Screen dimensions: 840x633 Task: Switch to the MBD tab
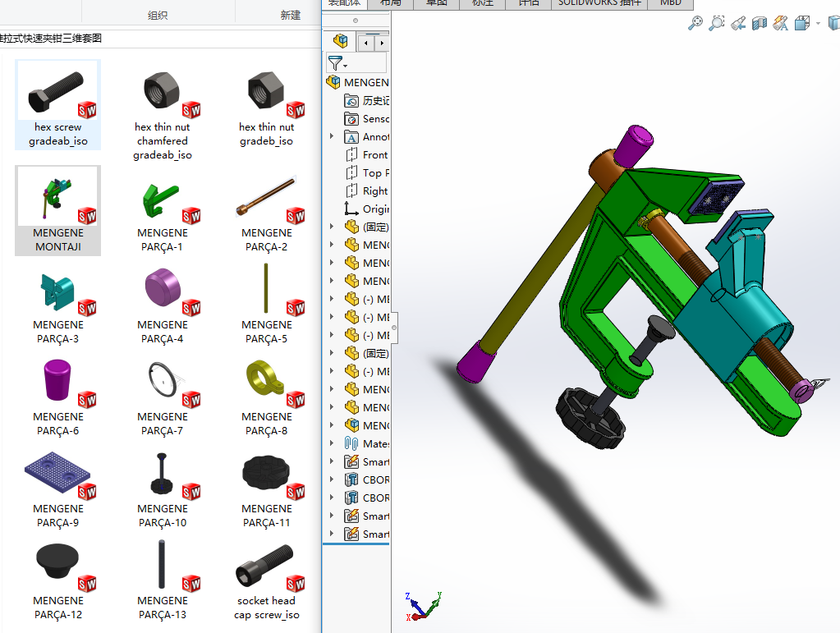pyautogui.click(x=671, y=3)
